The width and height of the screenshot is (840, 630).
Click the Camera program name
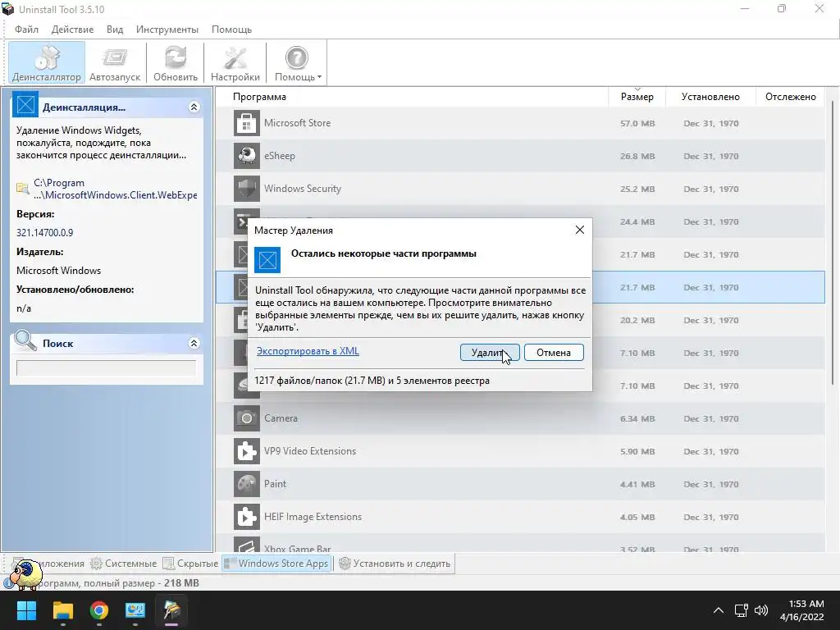coord(281,418)
